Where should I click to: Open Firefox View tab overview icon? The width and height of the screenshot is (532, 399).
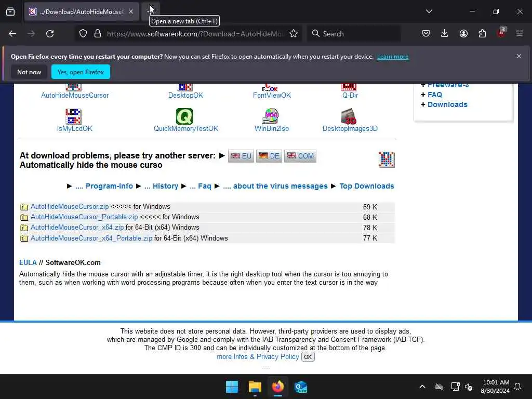[x=10, y=12]
